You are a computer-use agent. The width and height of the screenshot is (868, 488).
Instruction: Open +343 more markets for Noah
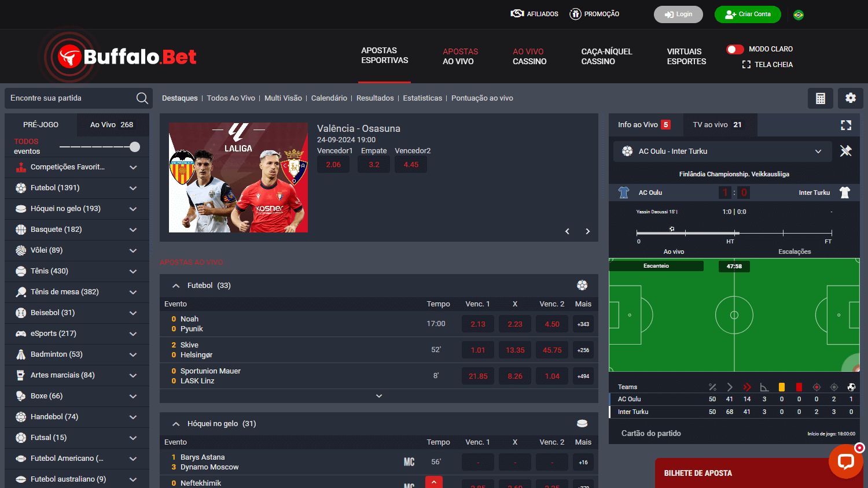point(583,324)
